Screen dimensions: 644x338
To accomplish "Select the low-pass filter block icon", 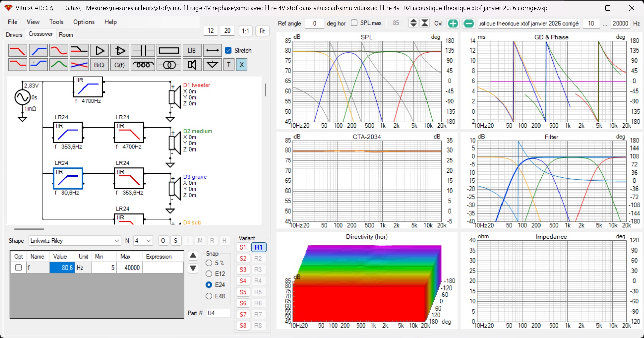I will point(18,51).
